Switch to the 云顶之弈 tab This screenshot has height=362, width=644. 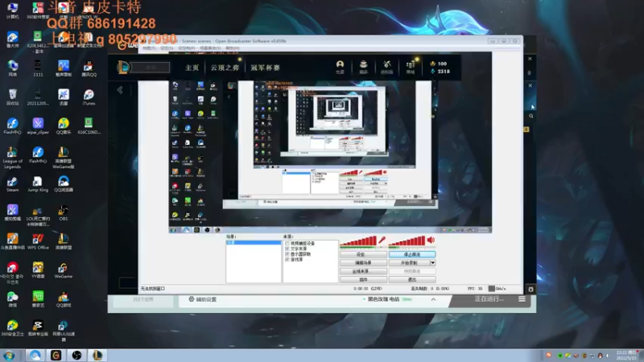click(x=225, y=68)
